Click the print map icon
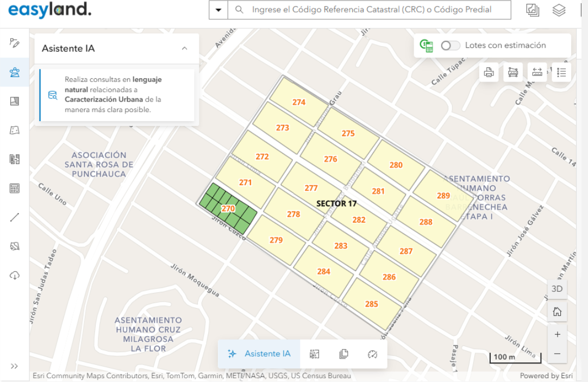This screenshot has width=588, height=382. coord(489,72)
